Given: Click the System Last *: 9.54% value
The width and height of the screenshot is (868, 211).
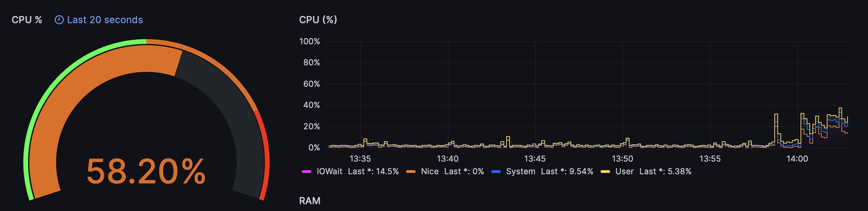Looking at the screenshot, I should 567,172.
